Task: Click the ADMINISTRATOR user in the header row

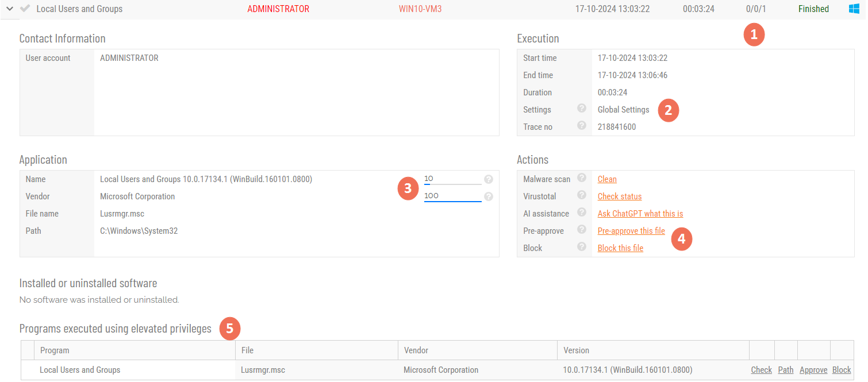Action: [x=278, y=9]
